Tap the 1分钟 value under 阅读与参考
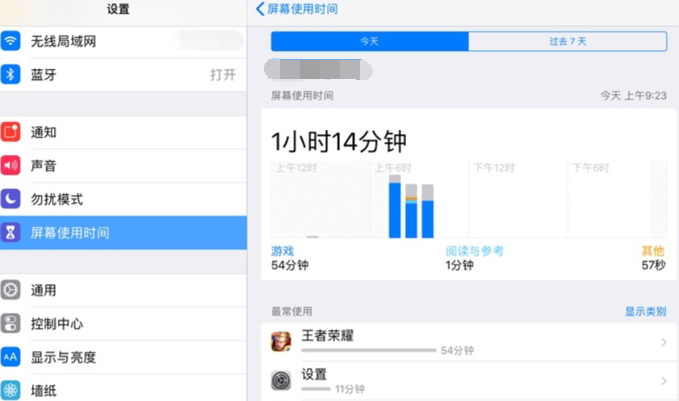This screenshot has width=679, height=401. click(459, 265)
